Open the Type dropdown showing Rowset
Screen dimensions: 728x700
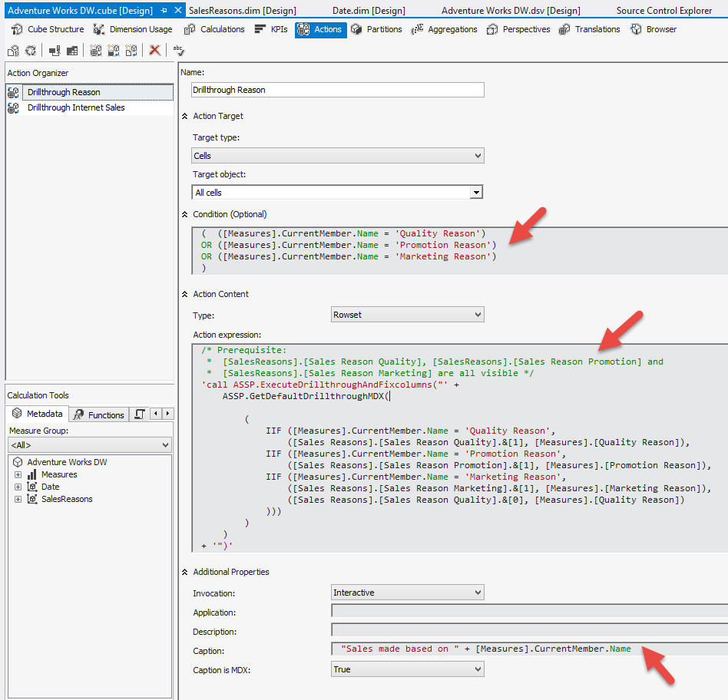point(407,314)
